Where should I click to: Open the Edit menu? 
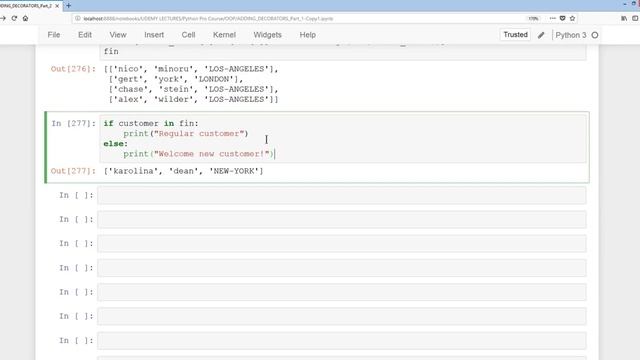point(85,35)
